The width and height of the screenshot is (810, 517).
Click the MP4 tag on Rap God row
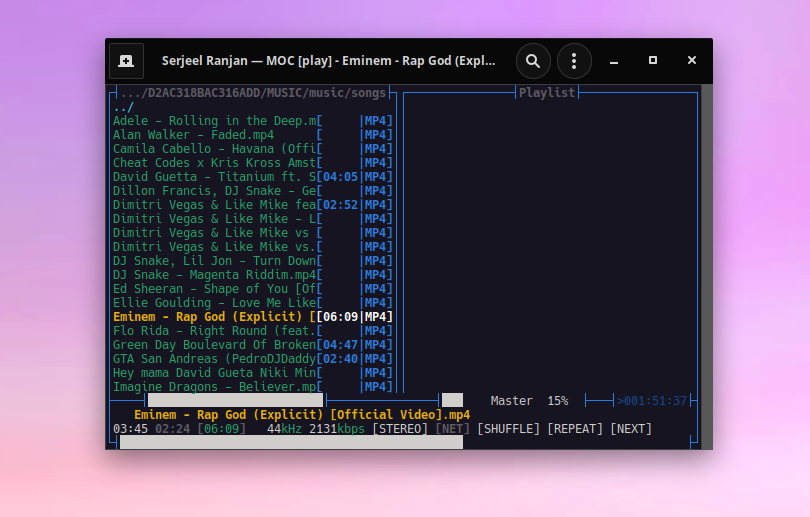pyautogui.click(x=376, y=317)
